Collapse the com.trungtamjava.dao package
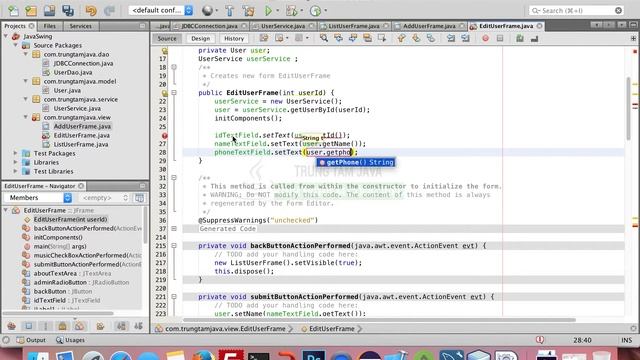 tap(26, 54)
